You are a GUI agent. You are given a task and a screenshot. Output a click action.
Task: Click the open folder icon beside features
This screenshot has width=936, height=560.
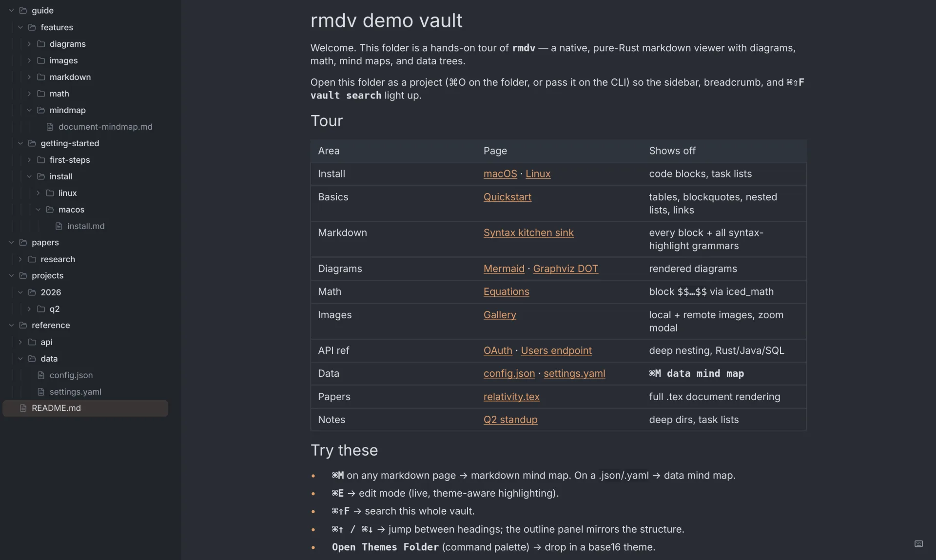pos(32,27)
